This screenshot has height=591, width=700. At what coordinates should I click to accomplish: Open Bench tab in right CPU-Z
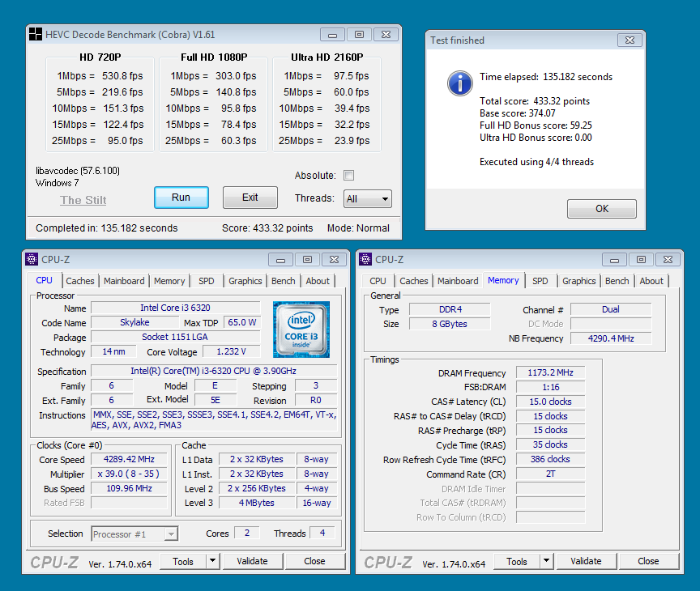(617, 281)
